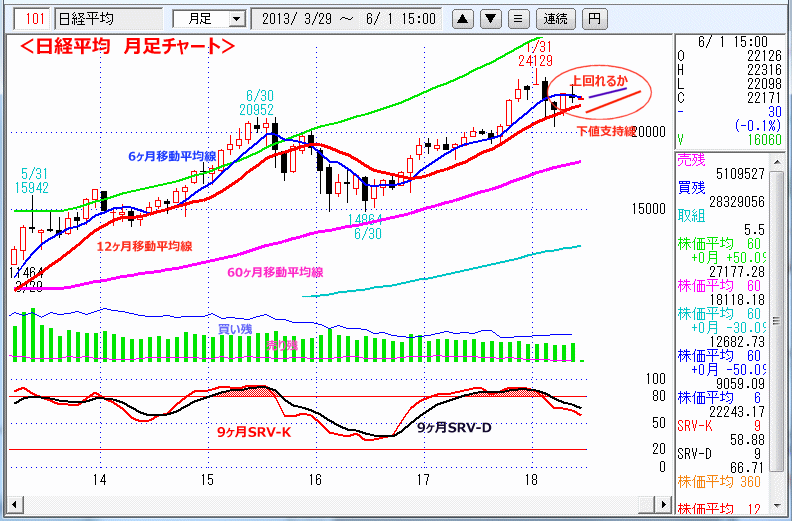
Task: Click the 日経平均 name field
Action: tap(106, 18)
